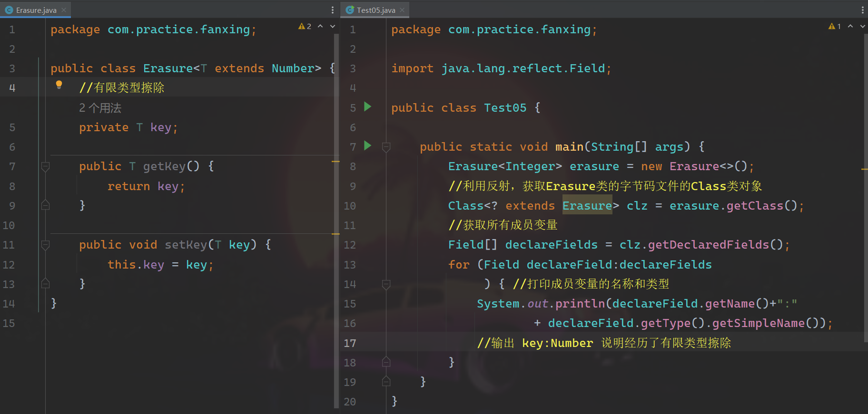Click 'this.key = key;' statement in setKey
This screenshot has height=414, width=868.
[160, 265]
